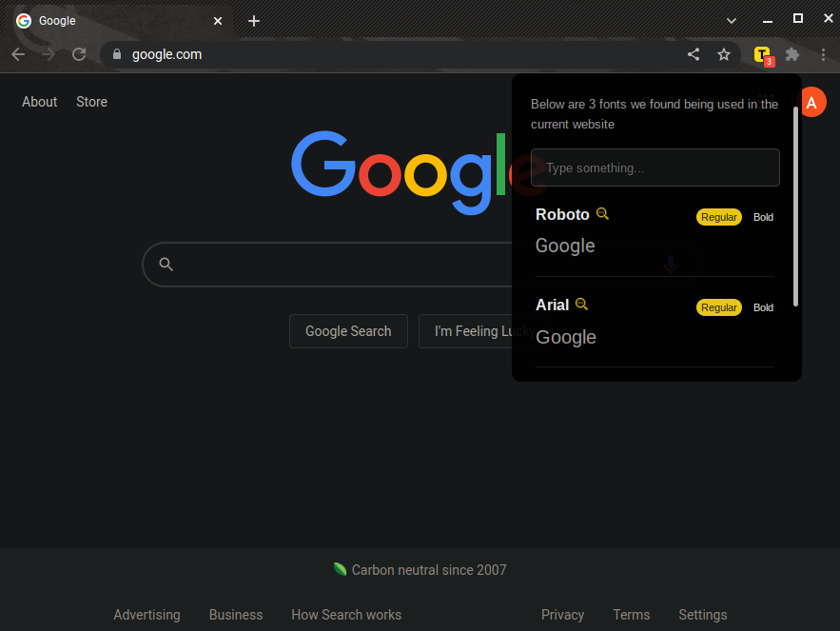Click the lock icon in address bar
This screenshot has height=631, width=840.
point(117,54)
